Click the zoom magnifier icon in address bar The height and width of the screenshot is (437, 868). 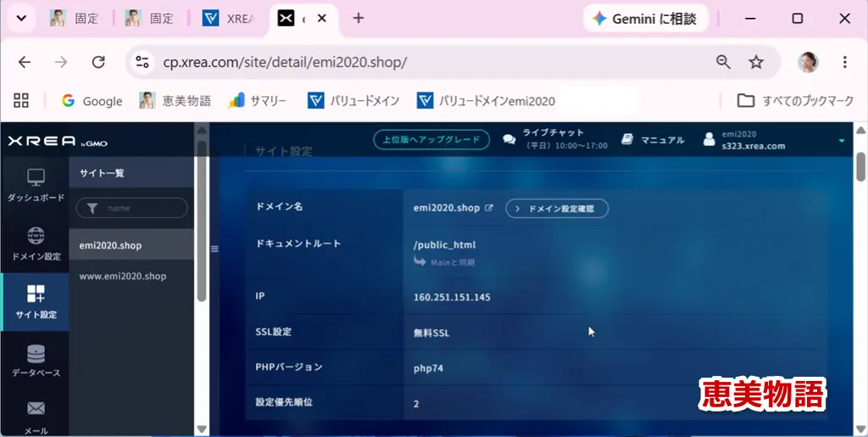tap(723, 62)
